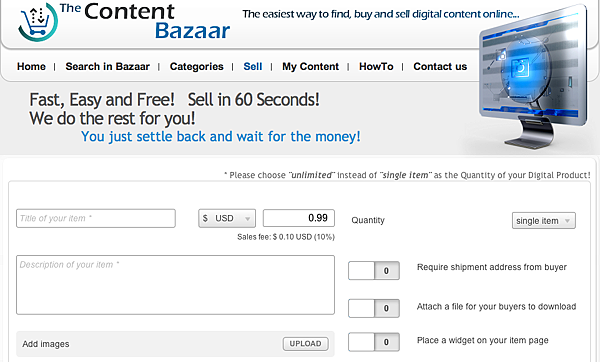600x362 pixels.
Task: Click the Content Bazaar logo text
Action: (145, 21)
